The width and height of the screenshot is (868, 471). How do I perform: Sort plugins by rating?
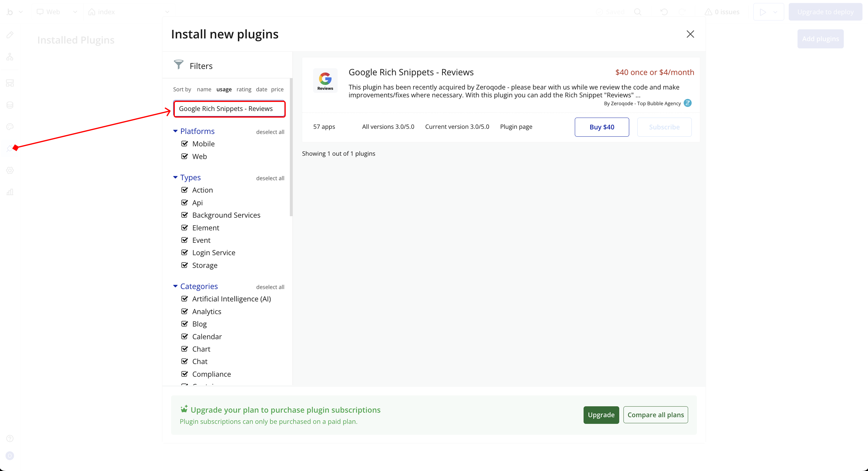point(244,89)
